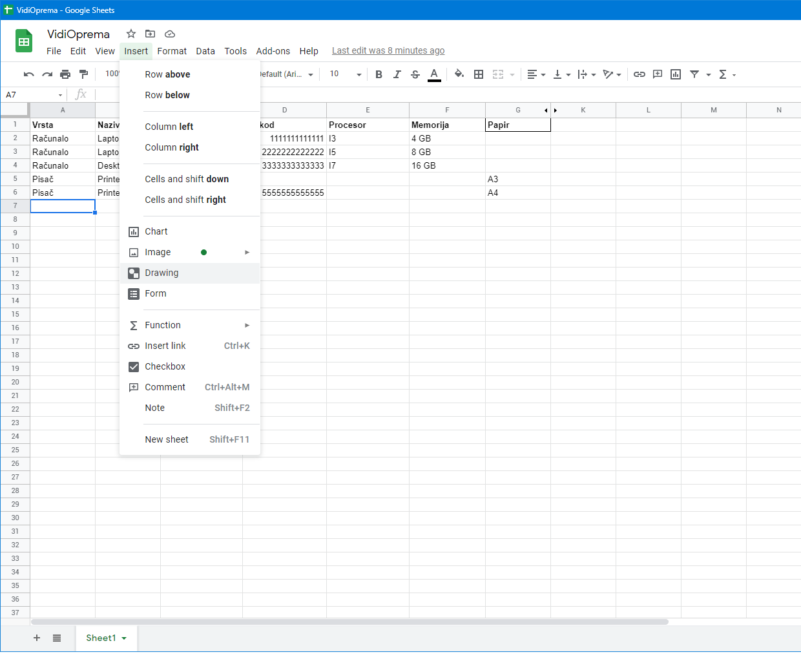This screenshot has height=672, width=801.
Task: Star the VidiOprema document
Action: click(x=131, y=34)
